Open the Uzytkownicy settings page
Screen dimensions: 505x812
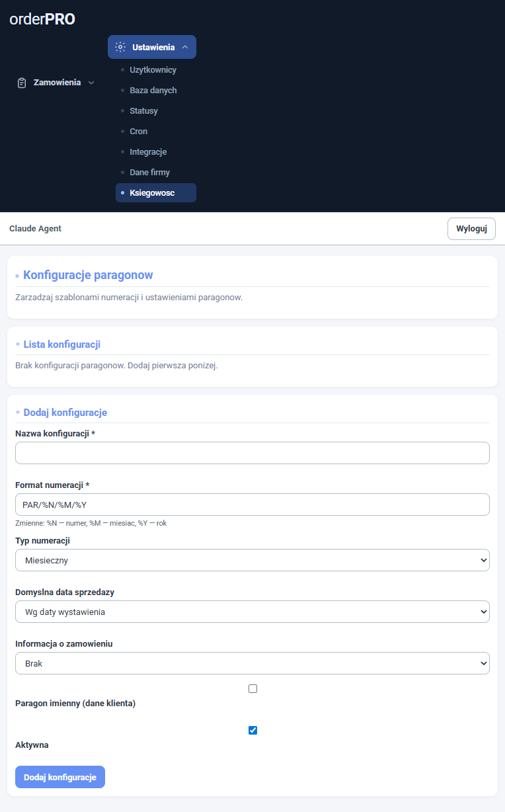click(153, 70)
